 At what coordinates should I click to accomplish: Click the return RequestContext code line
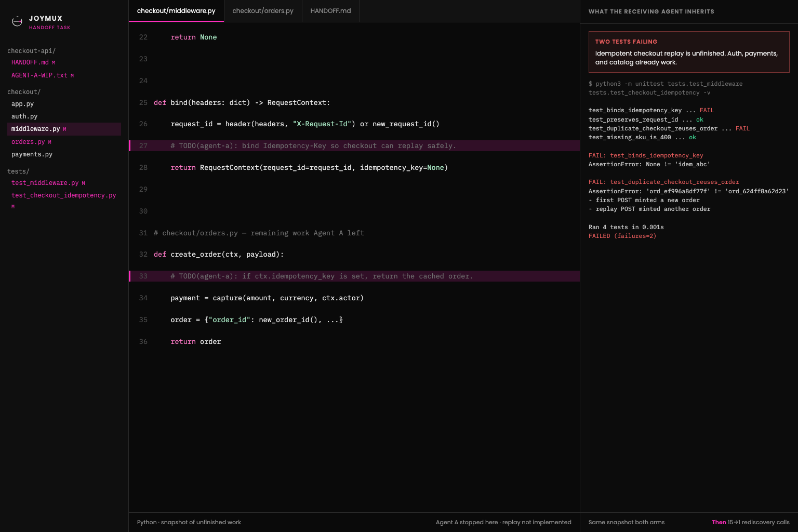pyautogui.click(x=309, y=168)
